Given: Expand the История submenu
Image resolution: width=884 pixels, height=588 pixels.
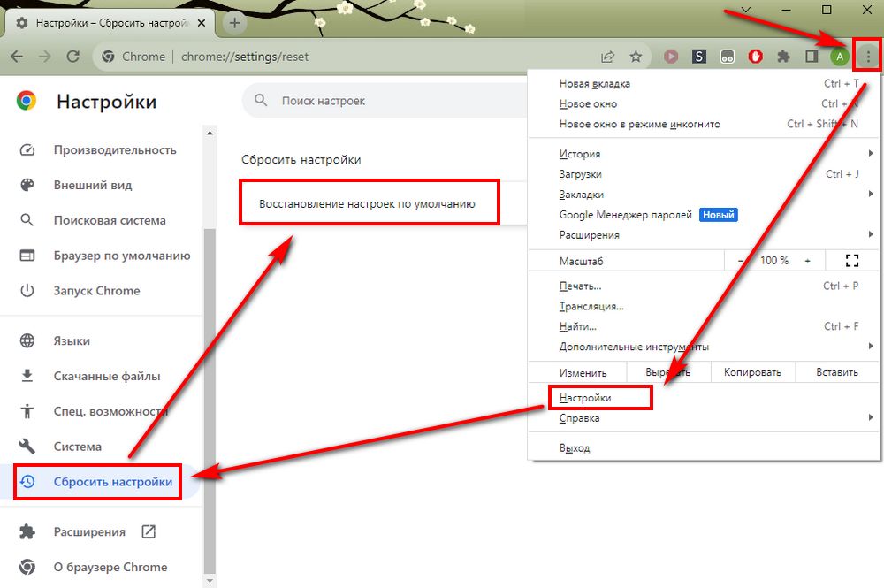Looking at the screenshot, I should point(704,154).
